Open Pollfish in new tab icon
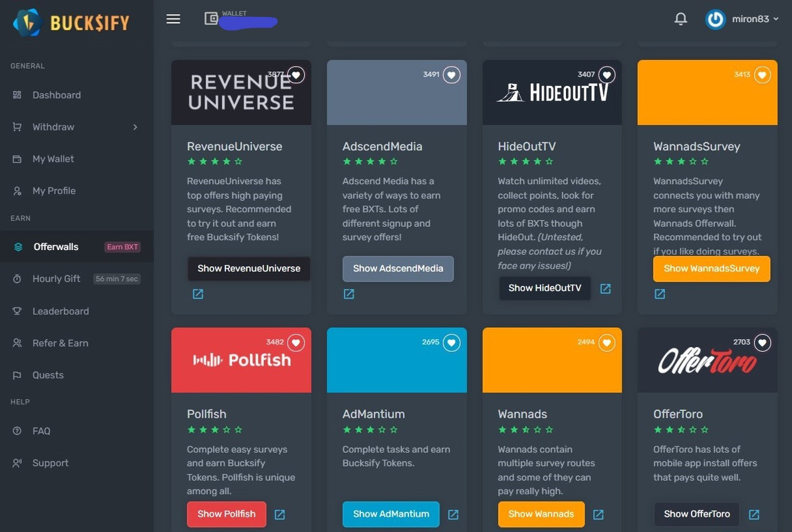Viewport: 792px width, 532px height. coord(279,514)
